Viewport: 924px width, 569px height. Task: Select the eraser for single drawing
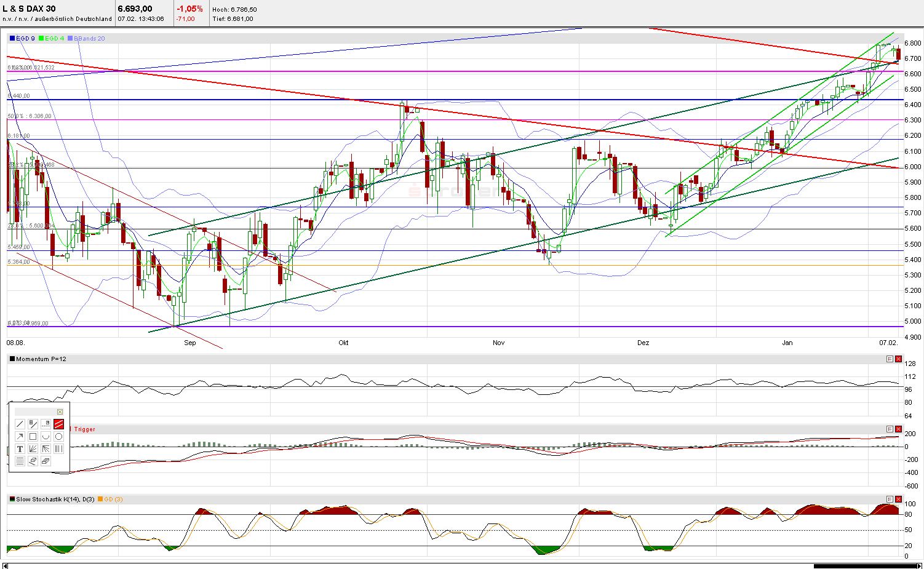33,461
